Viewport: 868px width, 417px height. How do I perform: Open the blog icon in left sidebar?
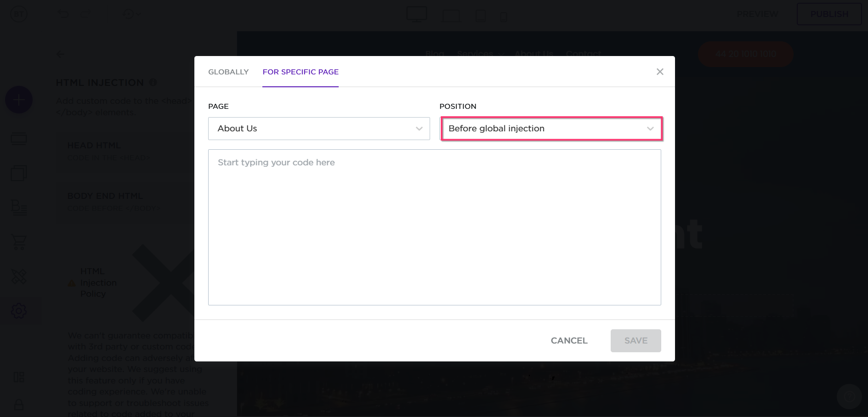tap(19, 208)
